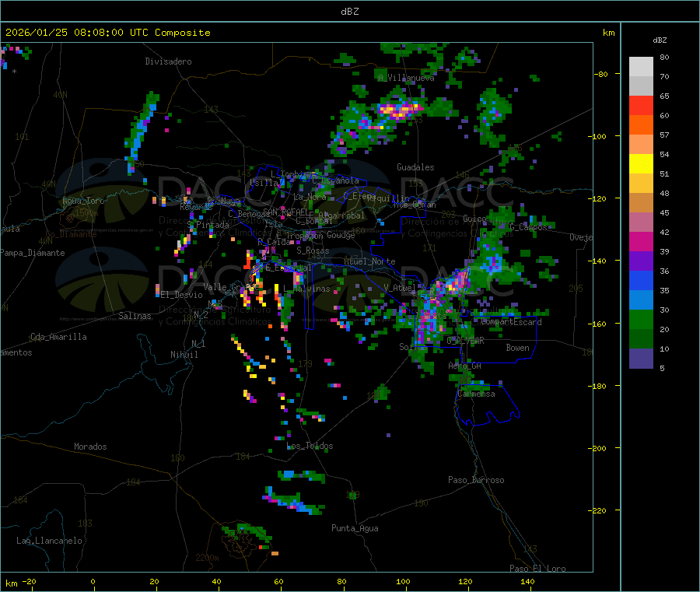Click the green 30 dBZ color swatch

(641, 319)
